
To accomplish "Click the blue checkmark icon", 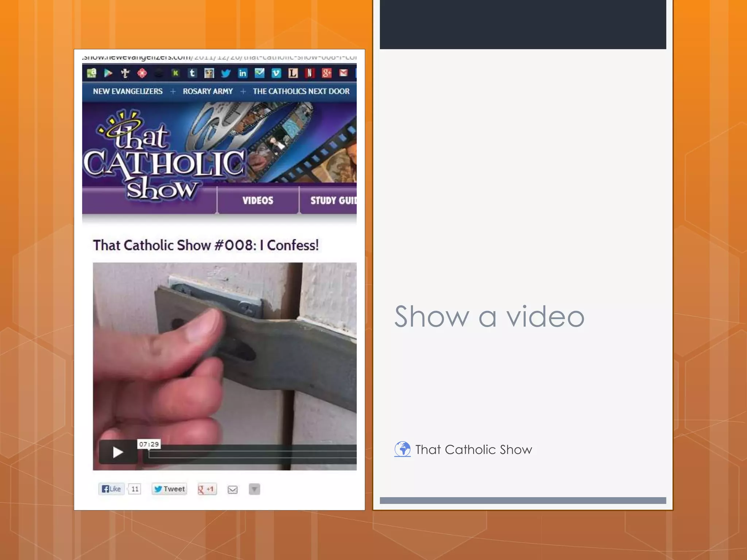I will 259,73.
